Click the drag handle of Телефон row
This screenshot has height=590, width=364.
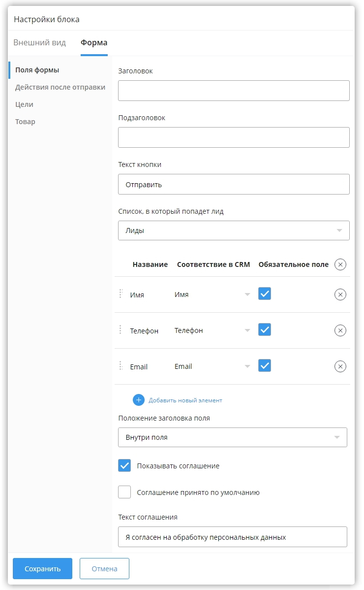point(121,330)
